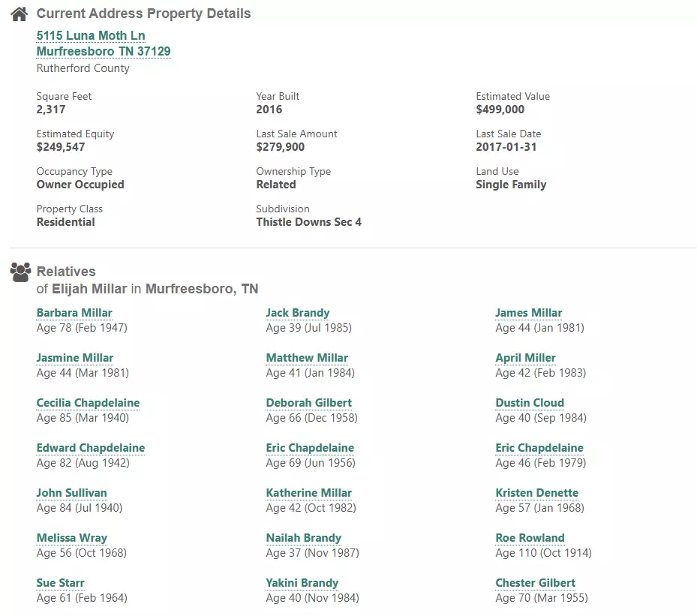This screenshot has width=697, height=616.
Task: Open Kristen Denette's profile link
Action: point(537,493)
